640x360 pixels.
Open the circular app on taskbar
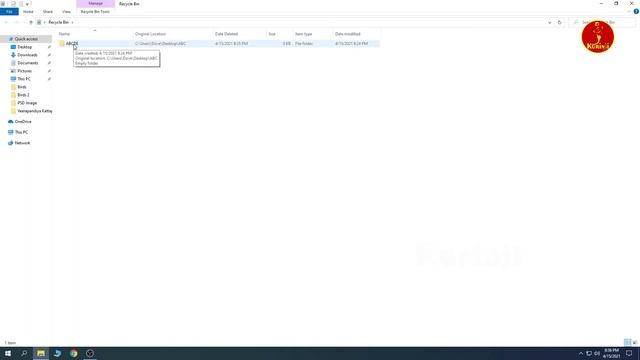pyautogui.click(x=90, y=353)
